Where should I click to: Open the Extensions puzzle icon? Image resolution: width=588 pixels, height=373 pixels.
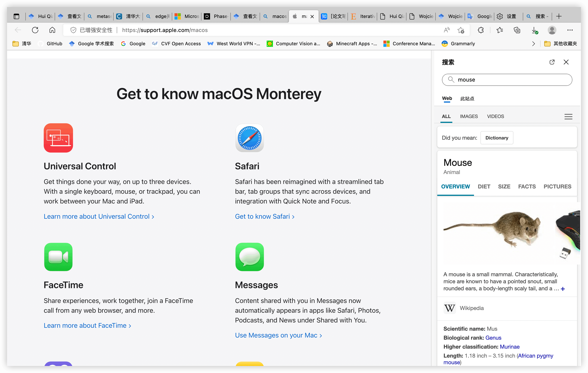point(481,30)
